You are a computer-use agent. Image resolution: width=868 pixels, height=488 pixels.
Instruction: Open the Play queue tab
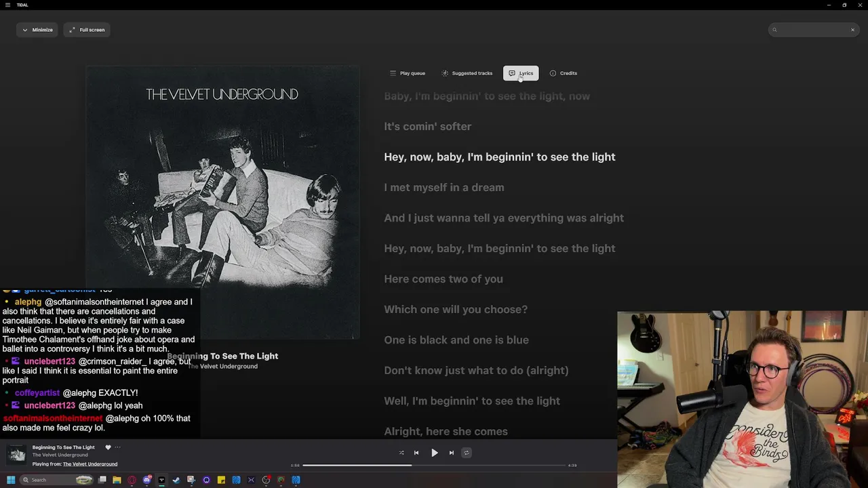[x=408, y=73]
